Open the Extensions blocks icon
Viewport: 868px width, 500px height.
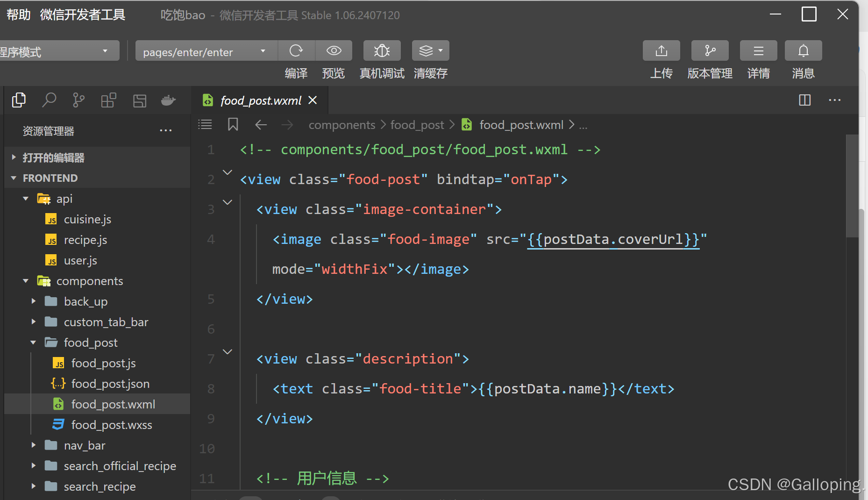(x=108, y=100)
